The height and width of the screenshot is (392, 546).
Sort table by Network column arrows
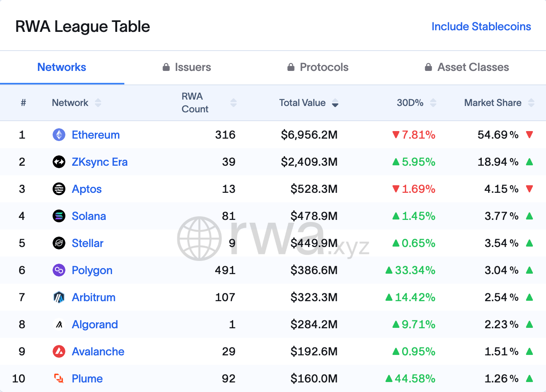tap(98, 103)
